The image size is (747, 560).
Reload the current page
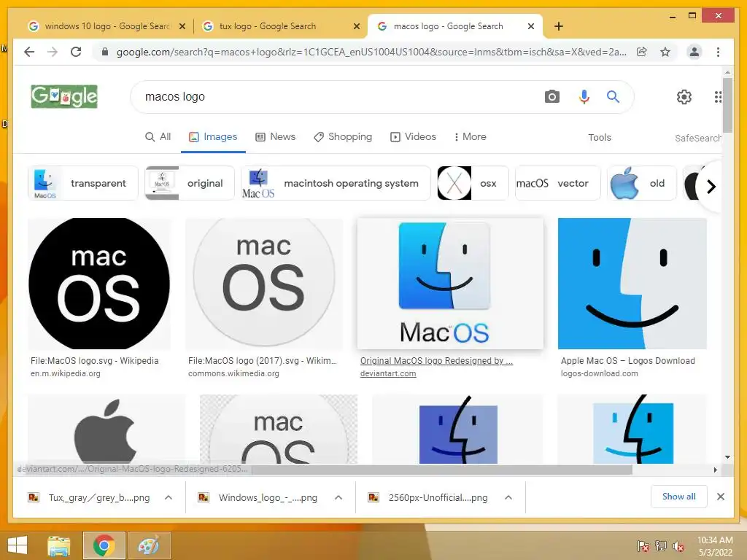pyautogui.click(x=76, y=52)
